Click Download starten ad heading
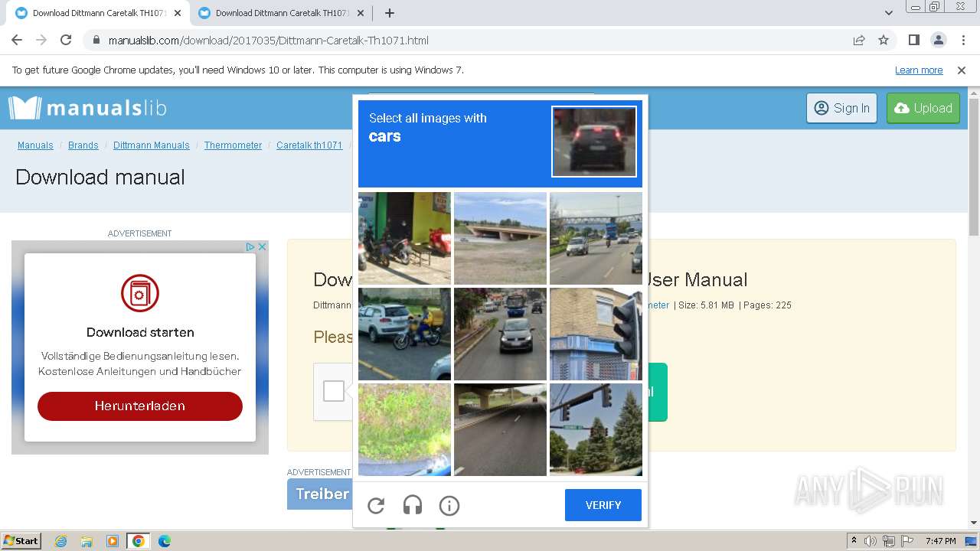980x551 pixels. pos(140,332)
